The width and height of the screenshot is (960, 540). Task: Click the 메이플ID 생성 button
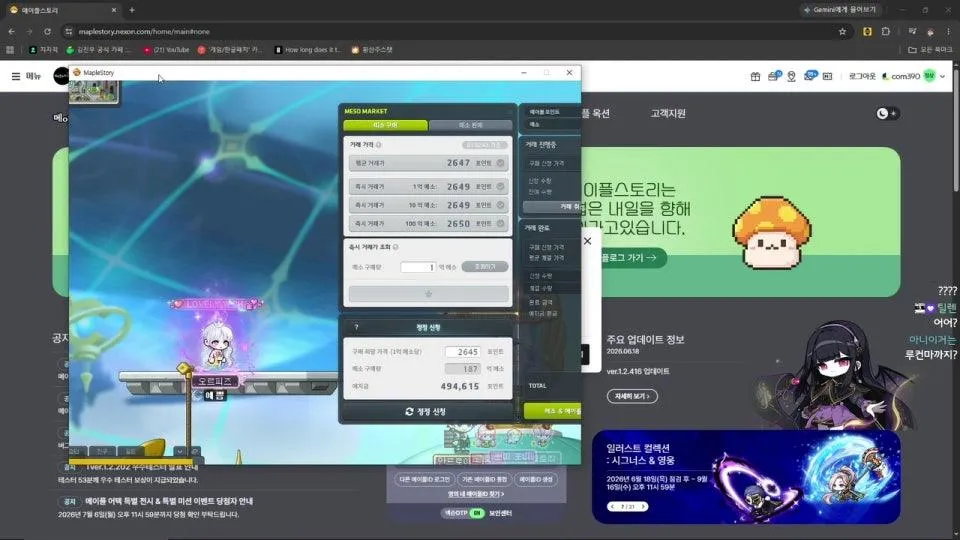536,479
